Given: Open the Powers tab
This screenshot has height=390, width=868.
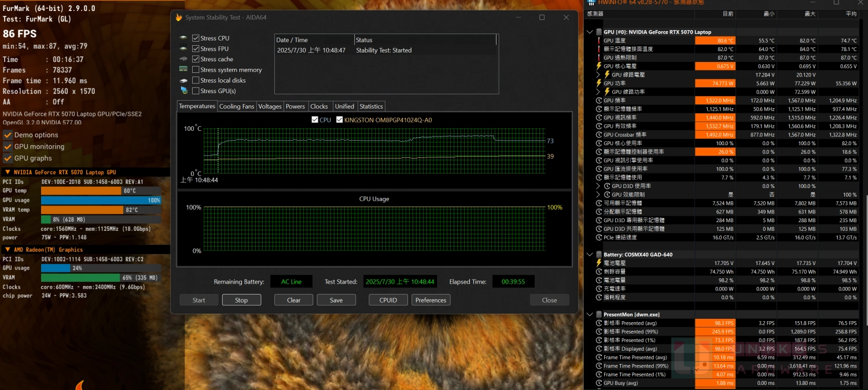Looking at the screenshot, I should tap(295, 106).
